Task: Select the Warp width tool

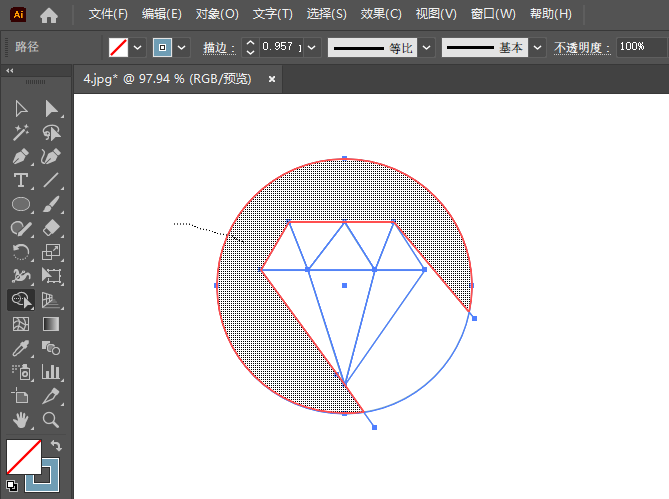Action: (x=21, y=276)
